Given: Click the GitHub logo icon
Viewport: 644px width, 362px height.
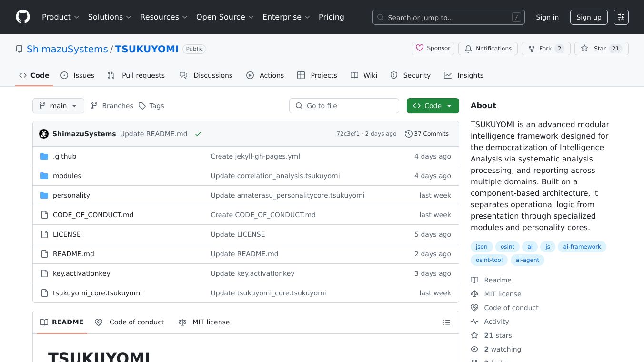Looking at the screenshot, I should point(23,17).
